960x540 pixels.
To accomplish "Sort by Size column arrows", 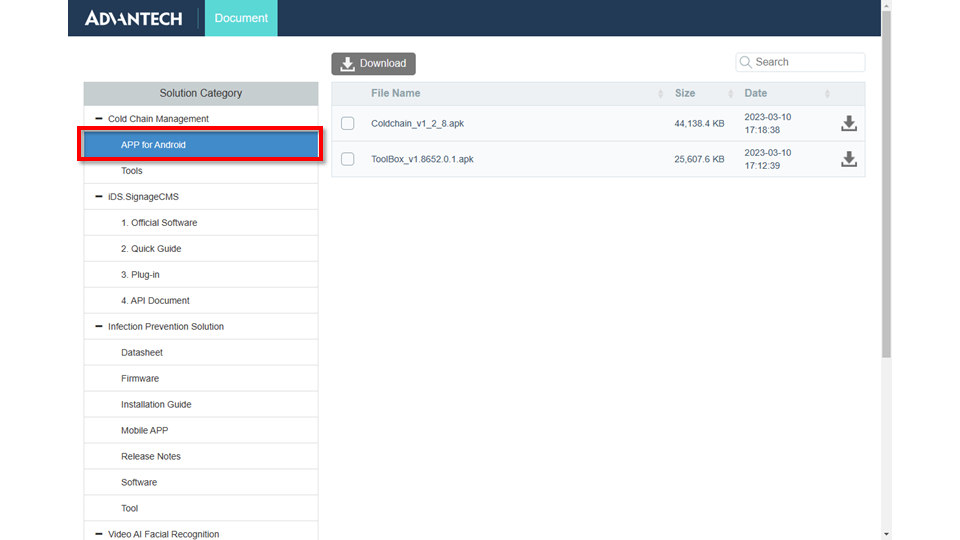I will [x=728, y=94].
